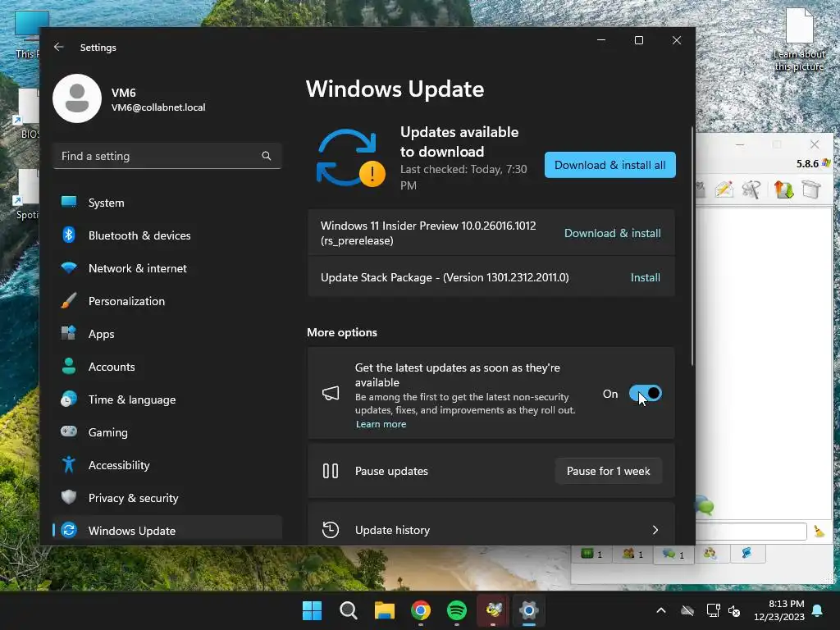Click the Find a setting search box
This screenshot has height=630, width=840.
coord(167,156)
